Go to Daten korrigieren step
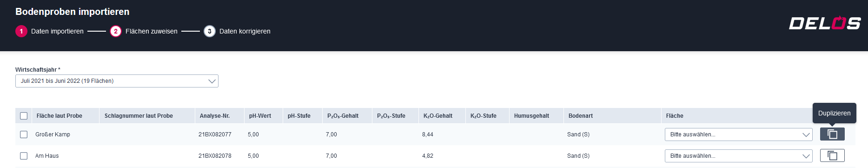The width and height of the screenshot is (868, 168). [245, 31]
